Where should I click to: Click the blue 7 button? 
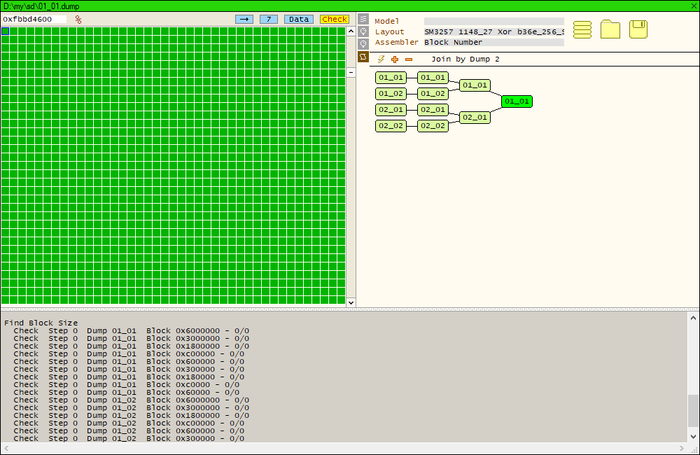tap(269, 19)
